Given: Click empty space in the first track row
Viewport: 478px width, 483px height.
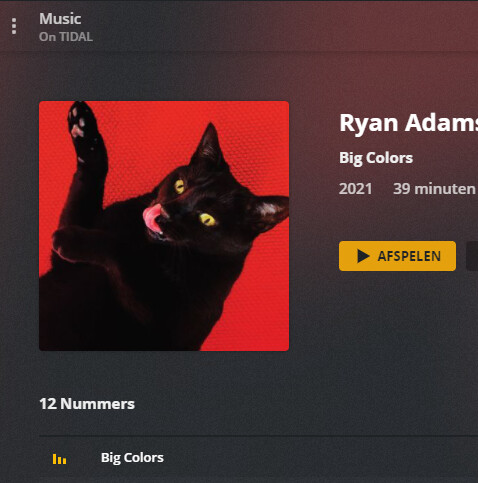Looking at the screenshot, I should pos(317,458).
